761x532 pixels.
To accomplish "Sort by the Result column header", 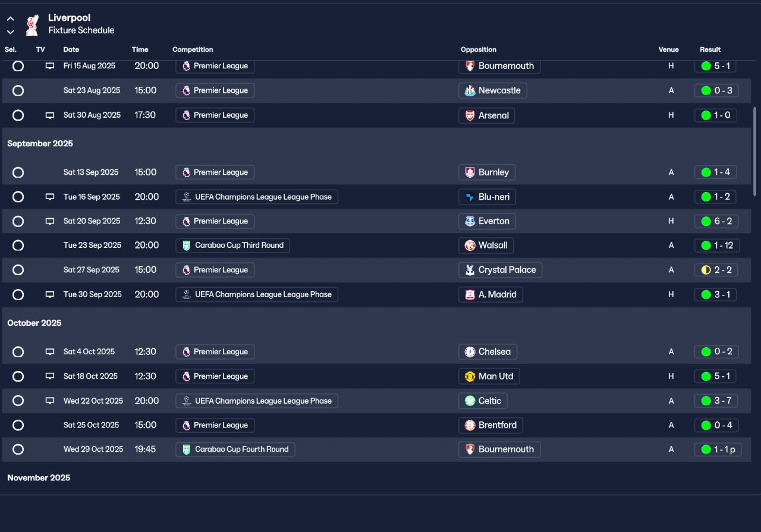I will [710, 50].
